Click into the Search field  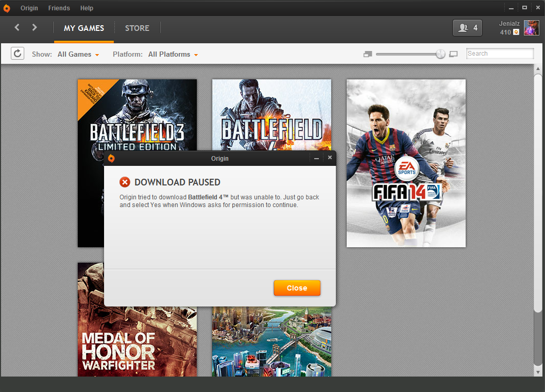pyautogui.click(x=500, y=54)
